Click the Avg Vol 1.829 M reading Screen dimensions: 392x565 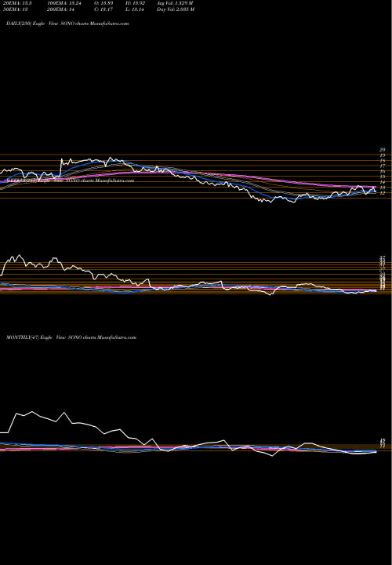(176, 3)
